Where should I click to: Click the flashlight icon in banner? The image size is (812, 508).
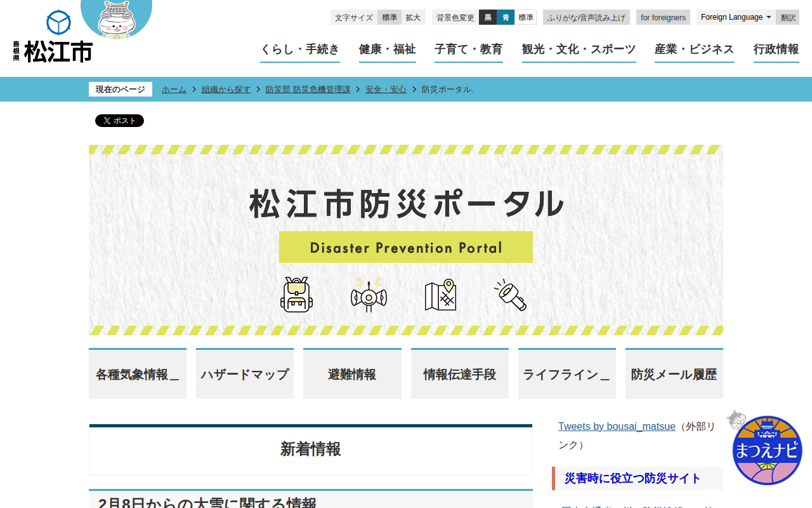click(511, 295)
